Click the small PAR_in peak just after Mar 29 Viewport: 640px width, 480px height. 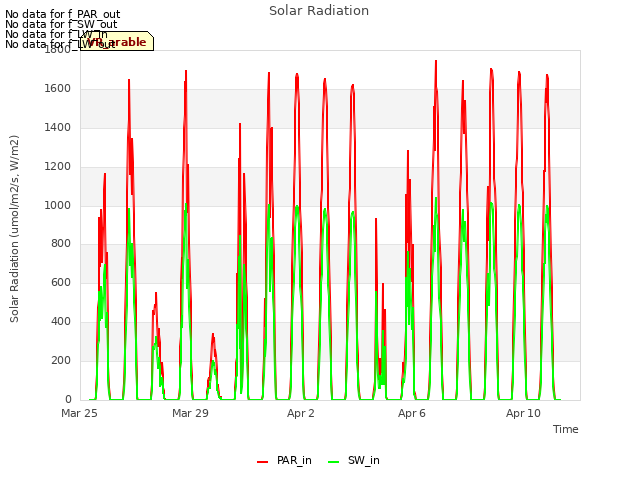pos(213,335)
